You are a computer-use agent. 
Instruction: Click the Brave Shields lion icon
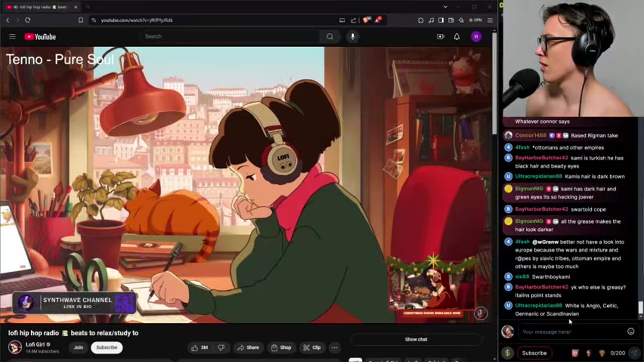[x=367, y=20]
